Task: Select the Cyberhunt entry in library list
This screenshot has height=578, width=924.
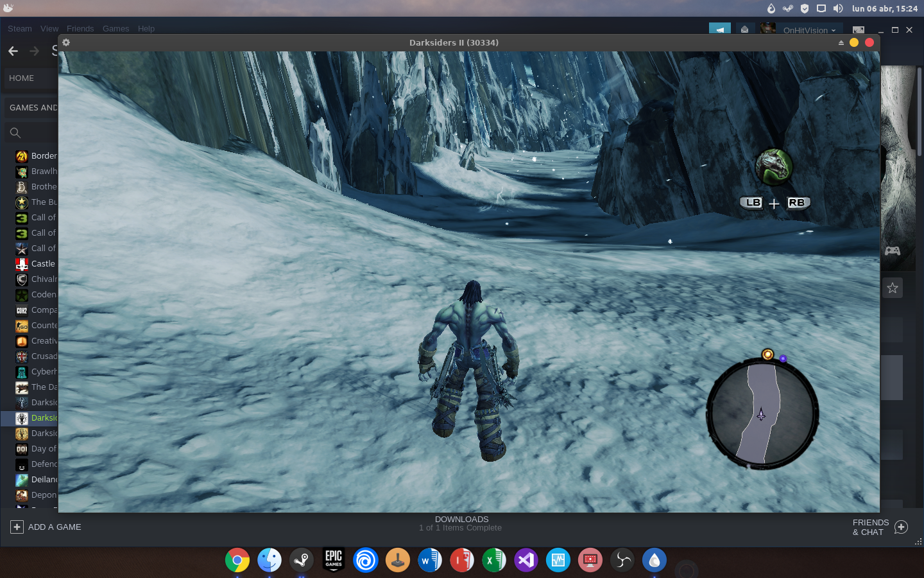Action: (36, 372)
